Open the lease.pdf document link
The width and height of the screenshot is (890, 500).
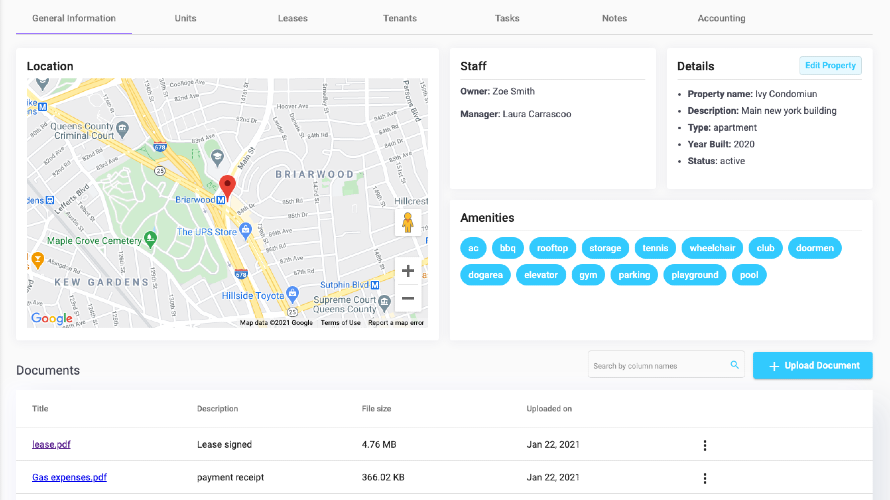pos(51,444)
